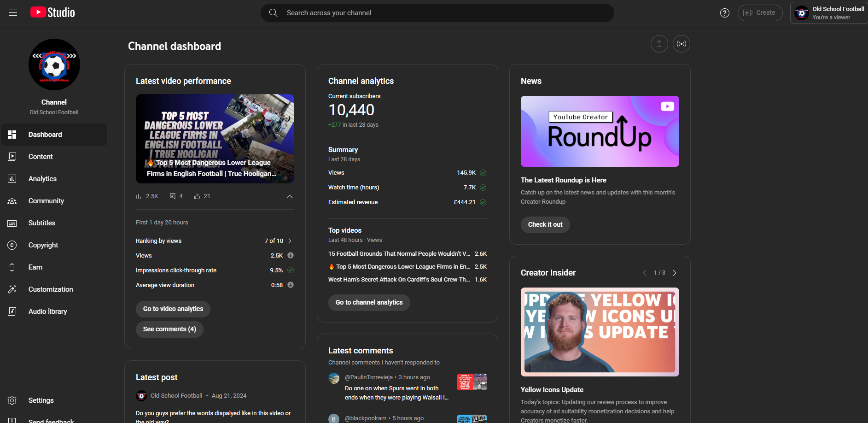868x423 pixels.
Task: Click the @PaulinTorrevieja username
Action: click(369, 377)
